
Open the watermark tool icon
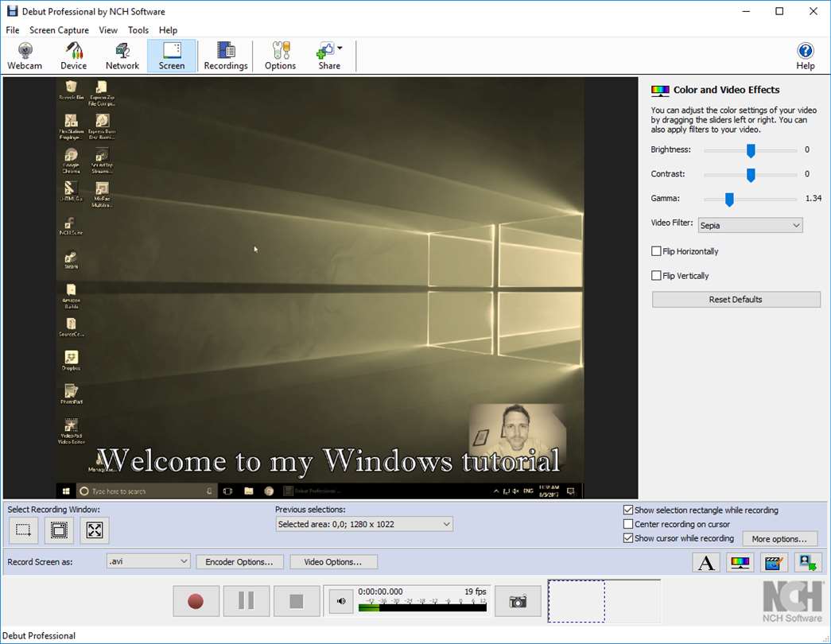774,562
